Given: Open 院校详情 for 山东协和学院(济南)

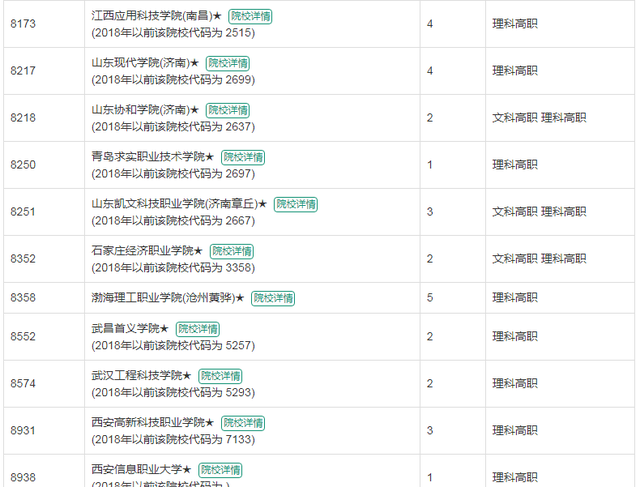Looking at the screenshot, I should [x=227, y=110].
